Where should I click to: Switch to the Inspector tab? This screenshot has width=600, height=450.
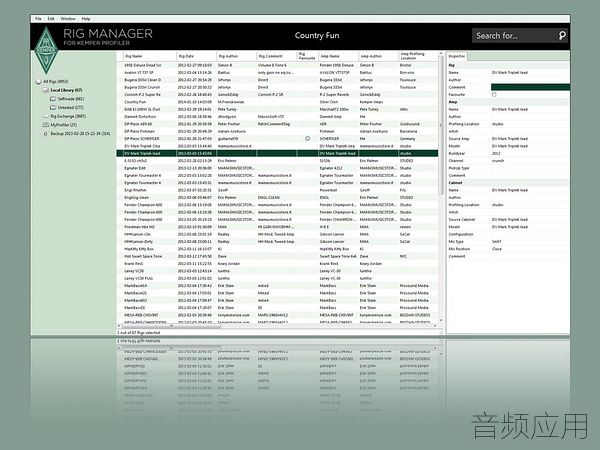click(457, 56)
